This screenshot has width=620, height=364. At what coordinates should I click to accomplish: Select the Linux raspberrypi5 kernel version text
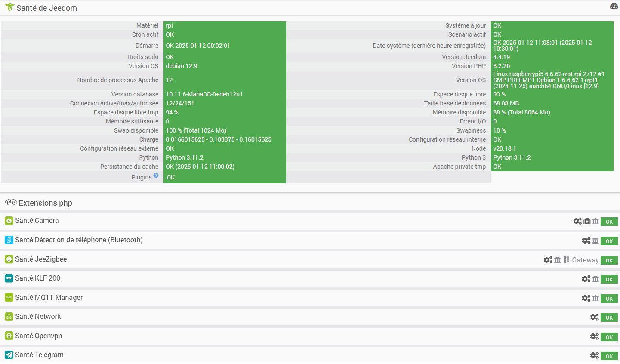(549, 80)
